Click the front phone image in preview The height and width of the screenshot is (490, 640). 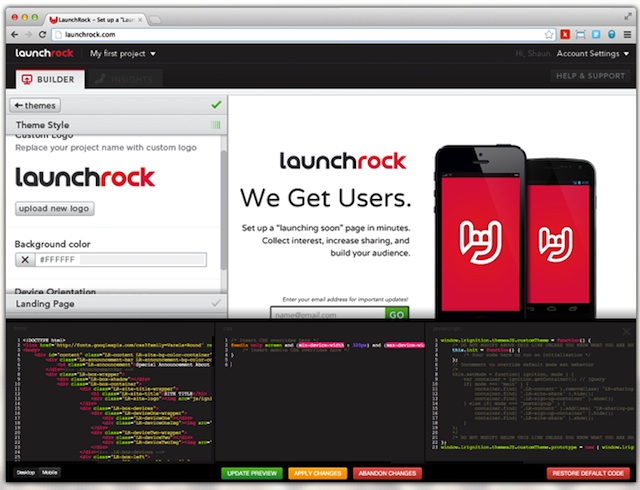coord(480,232)
